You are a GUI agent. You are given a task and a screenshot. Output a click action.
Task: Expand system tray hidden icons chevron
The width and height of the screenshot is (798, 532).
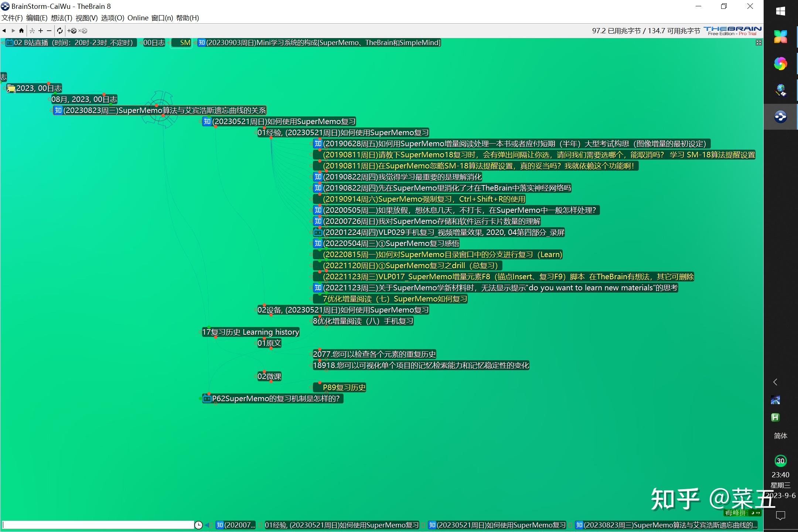775,382
